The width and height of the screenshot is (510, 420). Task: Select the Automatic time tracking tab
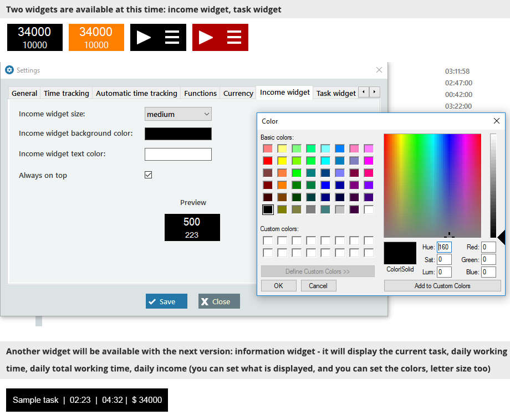(x=136, y=93)
